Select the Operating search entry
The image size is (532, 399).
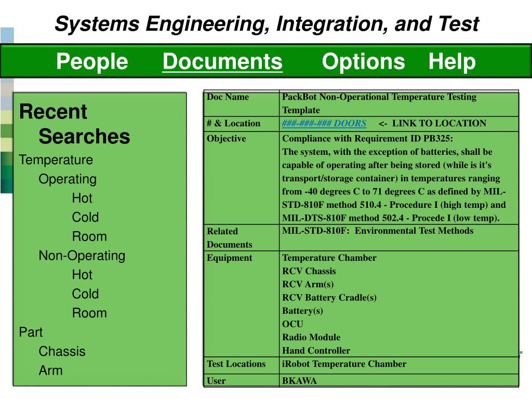click(68, 179)
